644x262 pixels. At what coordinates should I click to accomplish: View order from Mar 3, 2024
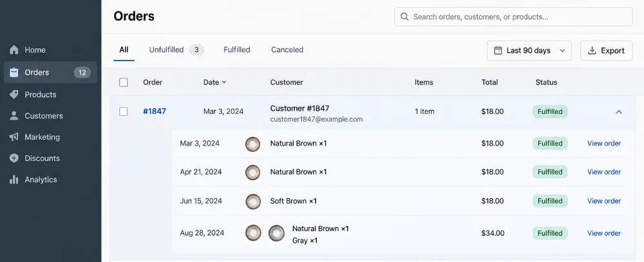click(x=604, y=144)
